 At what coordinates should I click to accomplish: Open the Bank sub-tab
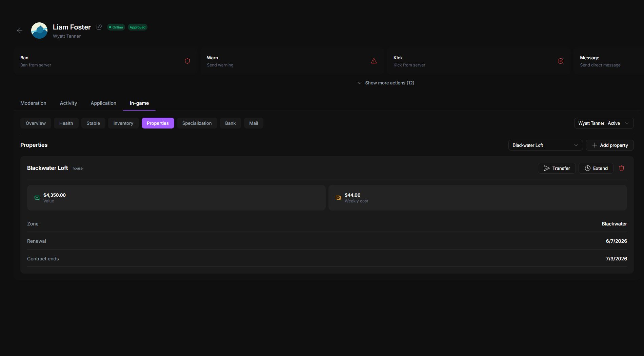tap(230, 123)
